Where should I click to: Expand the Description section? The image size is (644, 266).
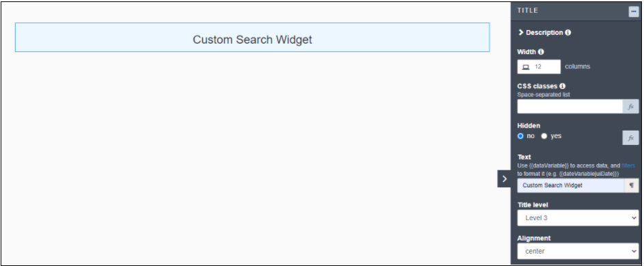[x=540, y=32]
